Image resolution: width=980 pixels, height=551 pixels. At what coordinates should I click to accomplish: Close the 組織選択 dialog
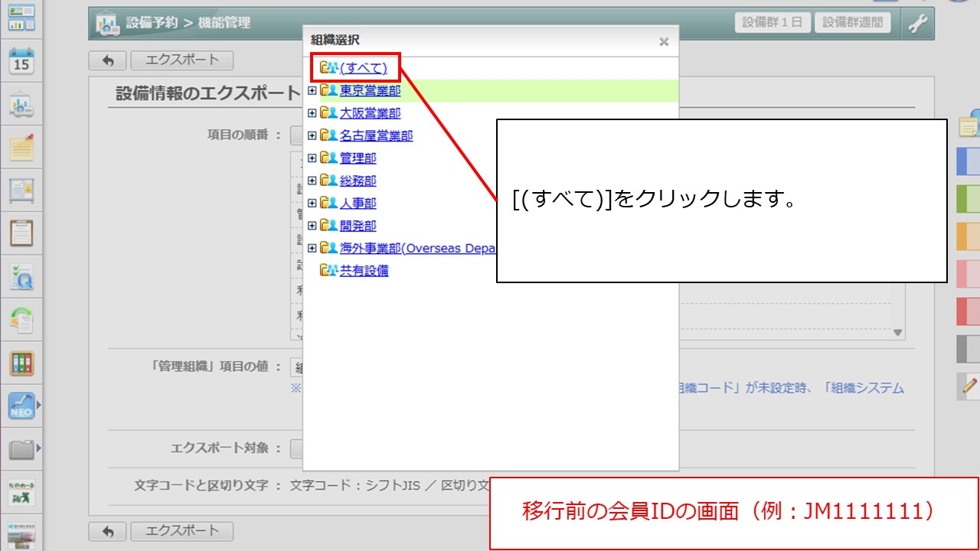pos(664,42)
